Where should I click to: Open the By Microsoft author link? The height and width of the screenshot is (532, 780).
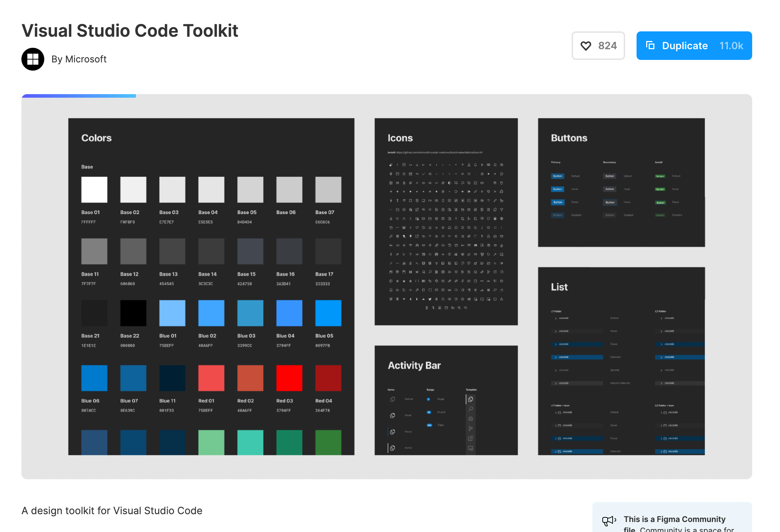pos(79,59)
